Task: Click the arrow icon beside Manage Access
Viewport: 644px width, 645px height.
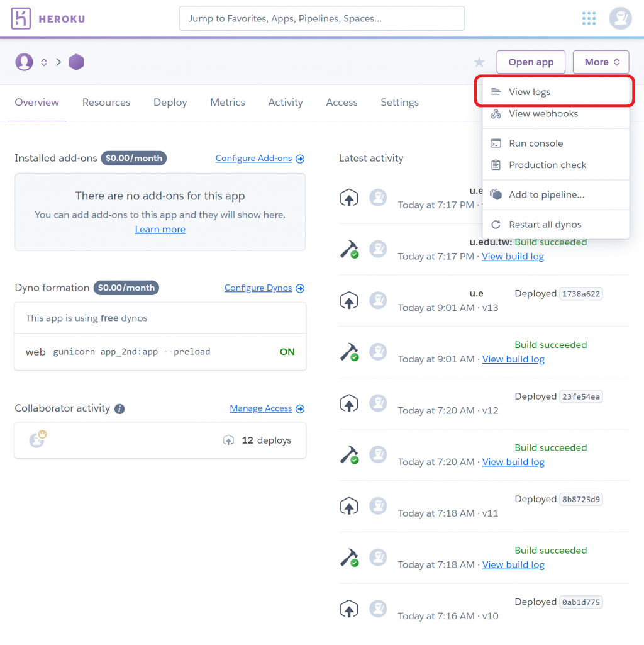Action: point(300,409)
